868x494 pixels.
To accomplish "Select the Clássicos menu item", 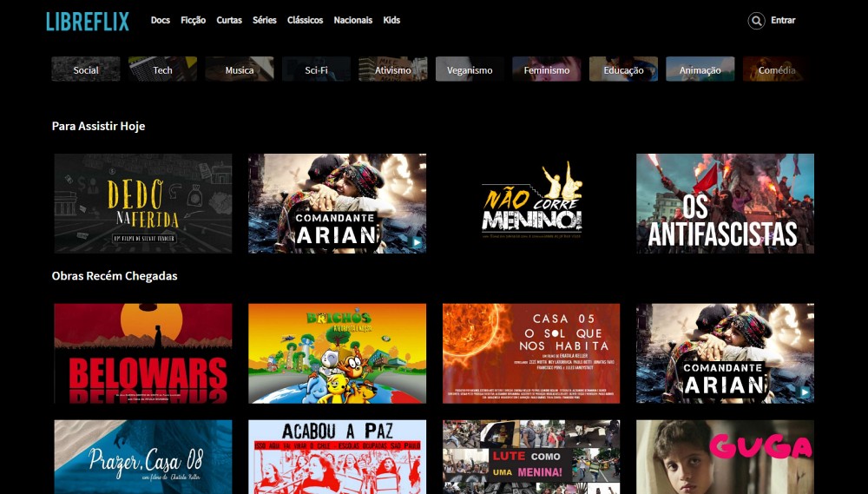I will click(x=305, y=20).
